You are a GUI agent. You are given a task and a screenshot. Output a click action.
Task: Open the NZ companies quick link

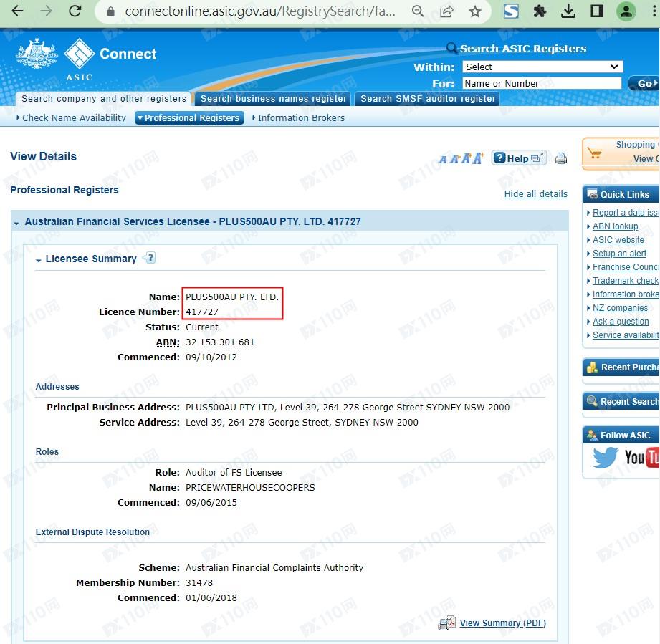(x=620, y=308)
